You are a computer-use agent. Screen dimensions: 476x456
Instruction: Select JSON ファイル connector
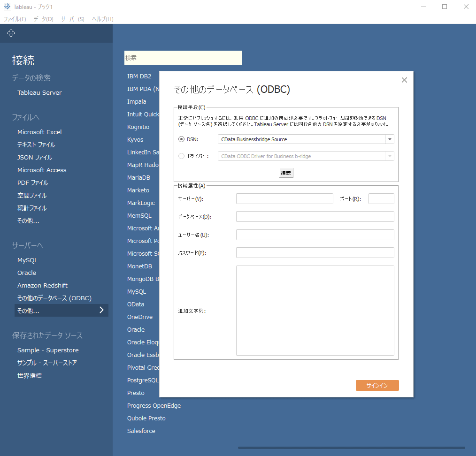[x=35, y=158]
